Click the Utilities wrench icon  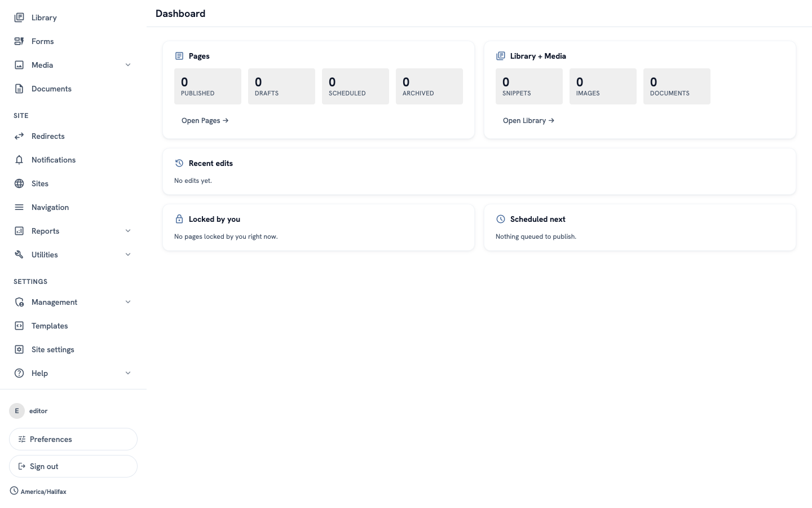point(19,255)
